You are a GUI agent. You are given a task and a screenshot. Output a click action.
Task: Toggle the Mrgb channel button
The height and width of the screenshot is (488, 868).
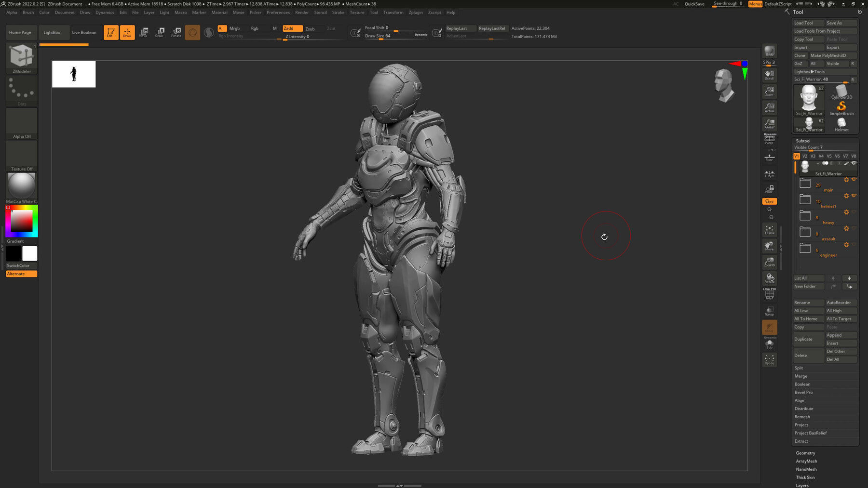(x=235, y=28)
